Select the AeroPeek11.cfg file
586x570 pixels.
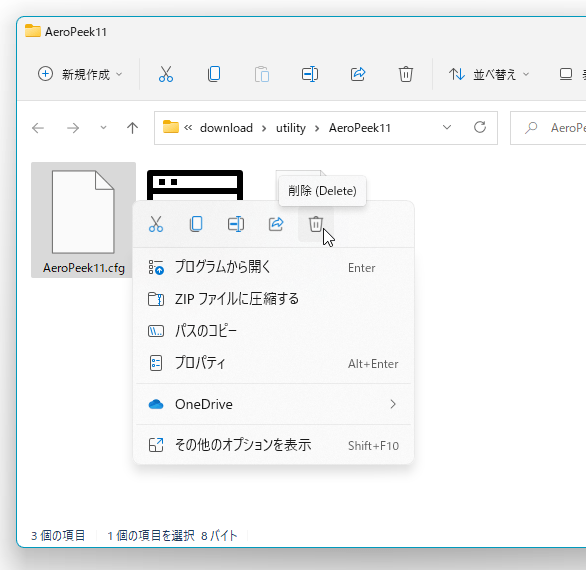(x=83, y=220)
